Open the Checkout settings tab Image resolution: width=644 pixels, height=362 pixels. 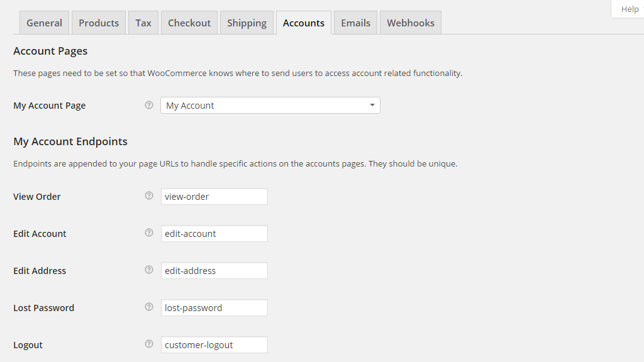click(x=189, y=22)
